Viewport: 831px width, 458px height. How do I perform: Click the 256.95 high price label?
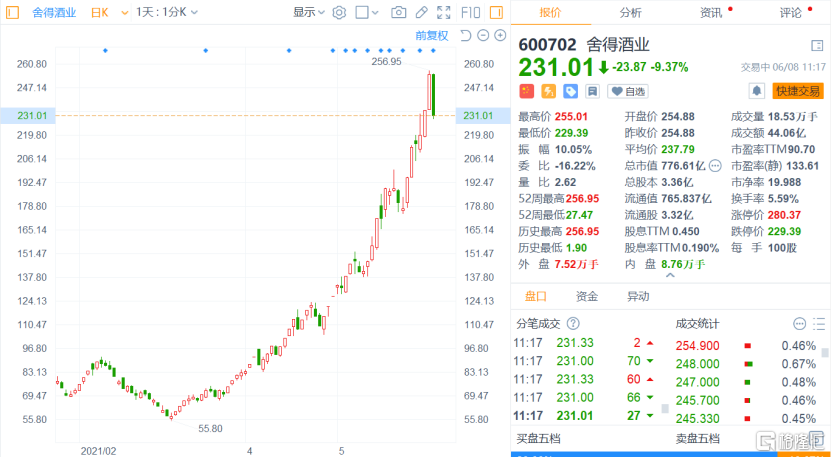(x=386, y=61)
